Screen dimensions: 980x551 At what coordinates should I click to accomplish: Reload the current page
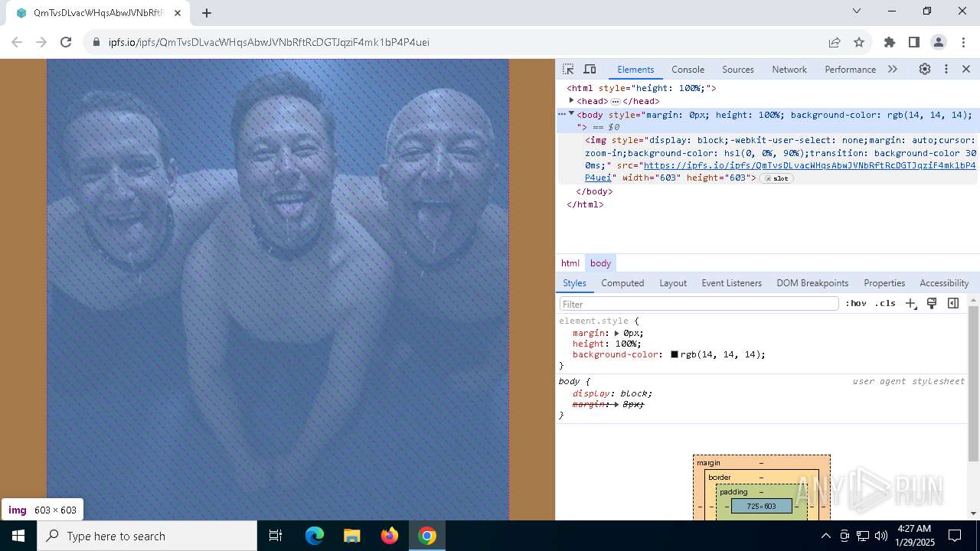[66, 42]
